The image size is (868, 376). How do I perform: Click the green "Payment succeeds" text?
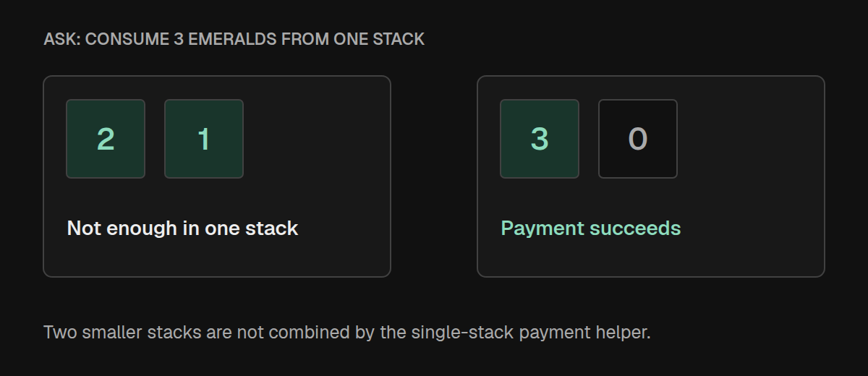(x=591, y=228)
